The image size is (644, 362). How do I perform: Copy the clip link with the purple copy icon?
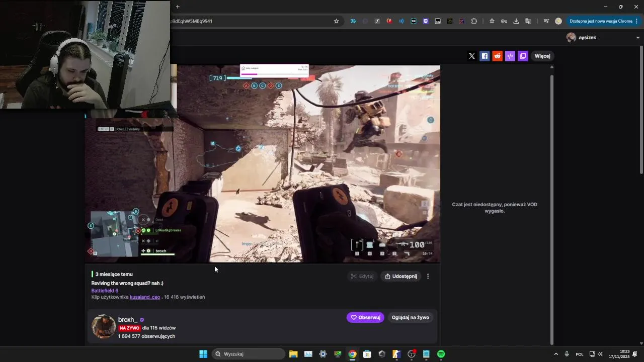click(523, 56)
